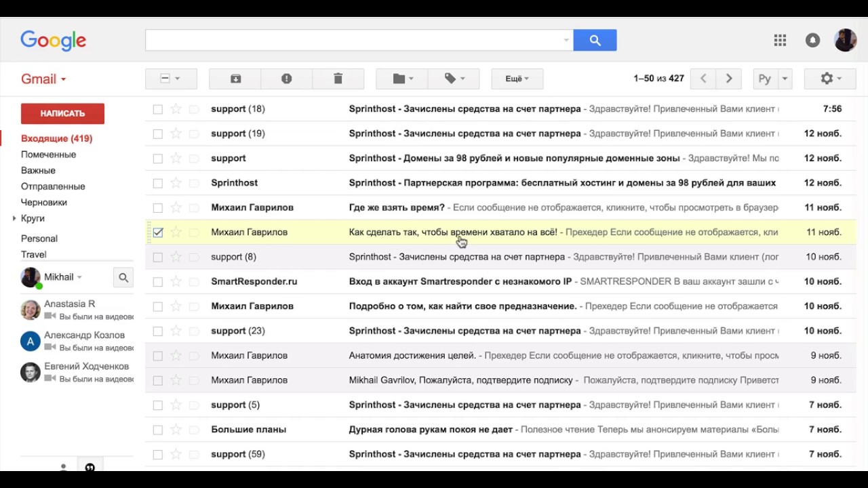Screen dimensions: 868x488
Task: Open the select-all options dropdown
Action: pyautogui.click(x=177, y=79)
